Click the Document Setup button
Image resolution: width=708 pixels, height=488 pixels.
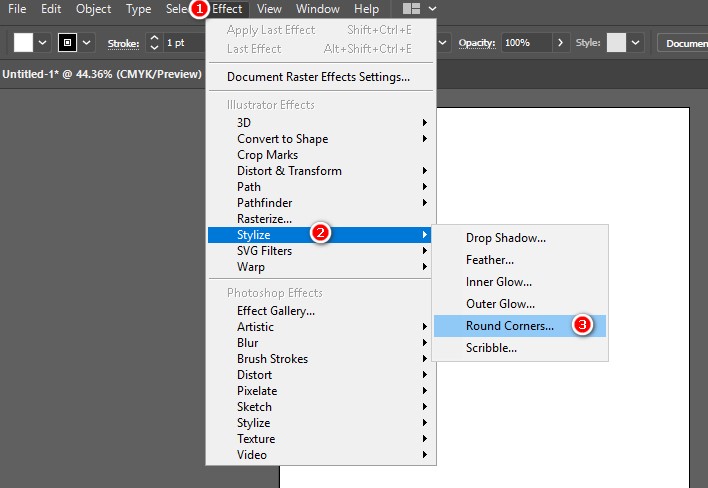(682, 43)
